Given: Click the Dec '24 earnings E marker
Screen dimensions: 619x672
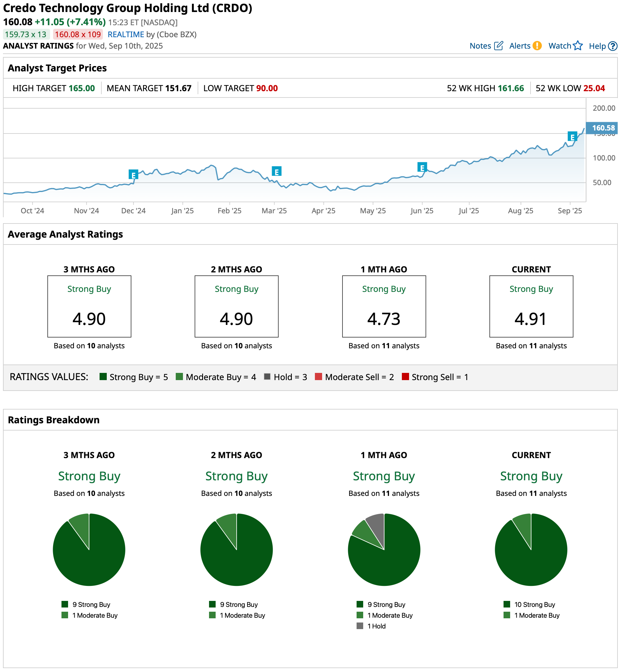Looking at the screenshot, I should [133, 175].
